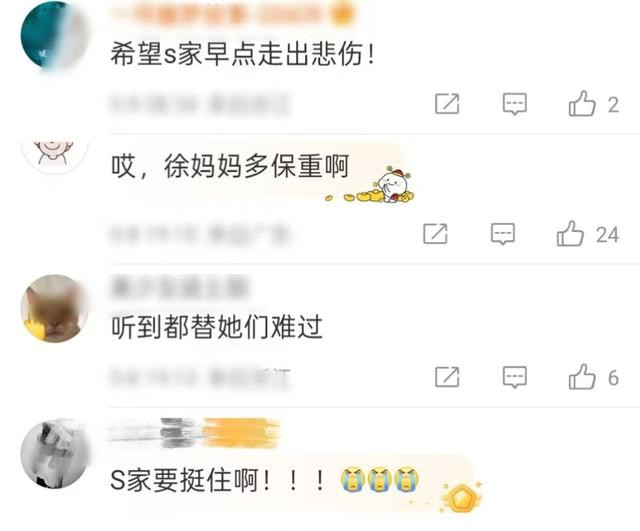Reply to the '希望s家早点走出悲伤' comment

(x=515, y=104)
